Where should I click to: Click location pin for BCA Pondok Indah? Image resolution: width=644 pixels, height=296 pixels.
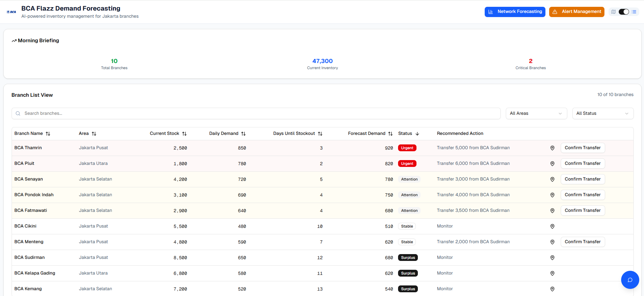click(552, 195)
